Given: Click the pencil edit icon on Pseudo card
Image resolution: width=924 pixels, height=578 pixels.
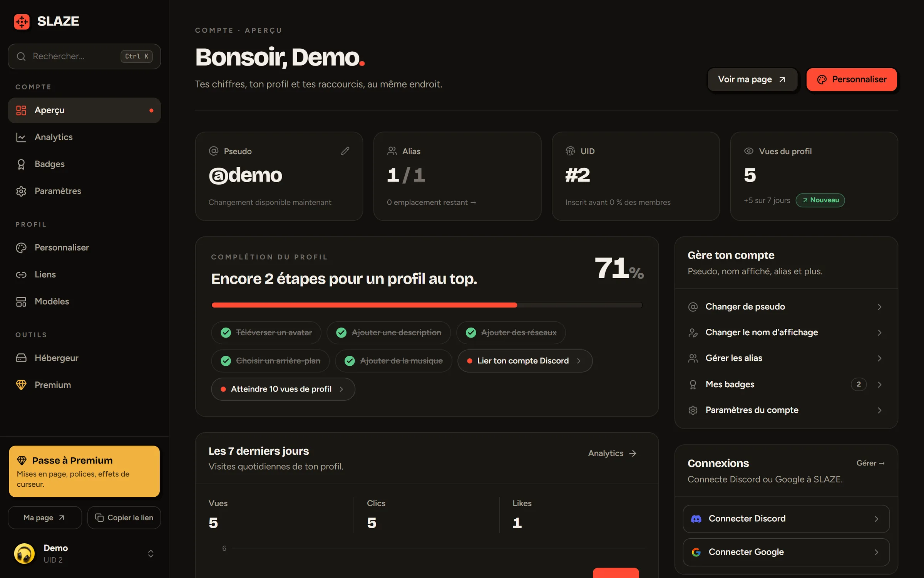Looking at the screenshot, I should [x=345, y=151].
